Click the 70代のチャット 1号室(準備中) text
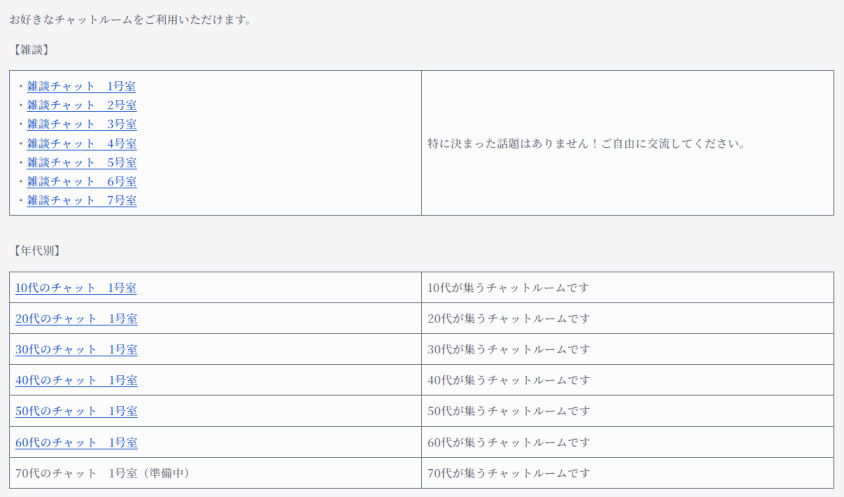The width and height of the screenshot is (844, 497). tap(103, 473)
